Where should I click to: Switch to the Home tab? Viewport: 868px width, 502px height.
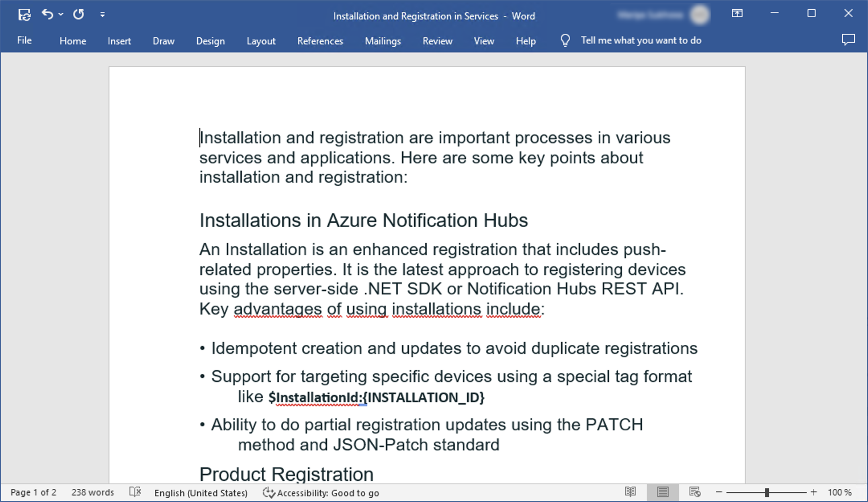pyautogui.click(x=73, y=41)
